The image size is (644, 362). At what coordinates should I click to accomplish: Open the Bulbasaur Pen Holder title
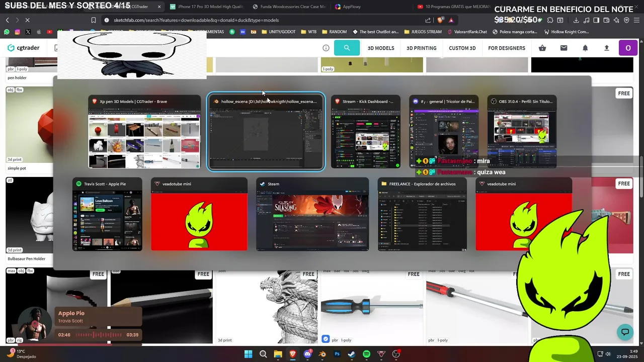coord(27,259)
